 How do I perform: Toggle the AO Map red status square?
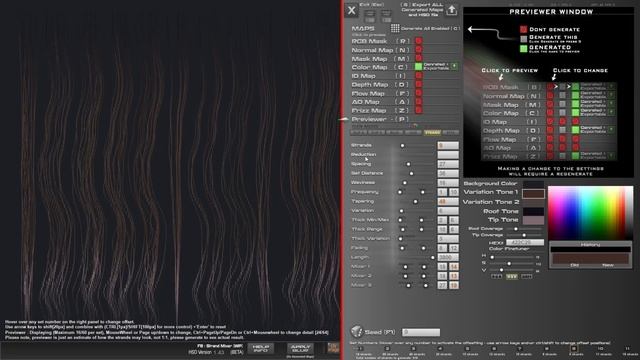418,101
